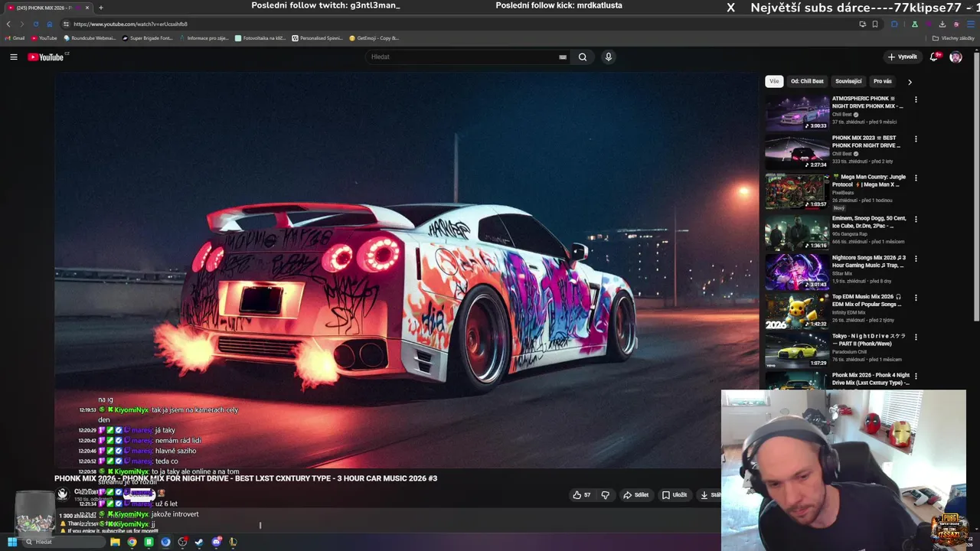Open the 'Všechny záložky' bookmarks folder

point(953,37)
